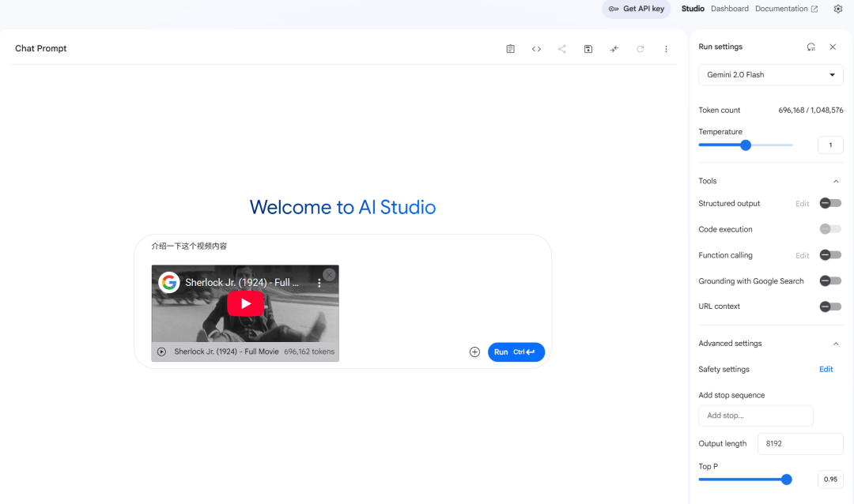Viewport: 854px width, 504px height.
Task: Open the settings gear in the header
Action: 838,9
